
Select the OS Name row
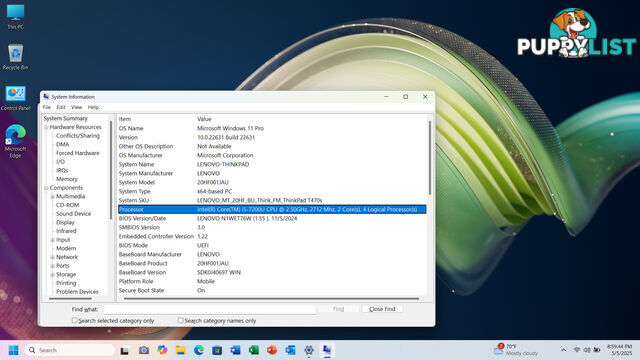pos(272,128)
